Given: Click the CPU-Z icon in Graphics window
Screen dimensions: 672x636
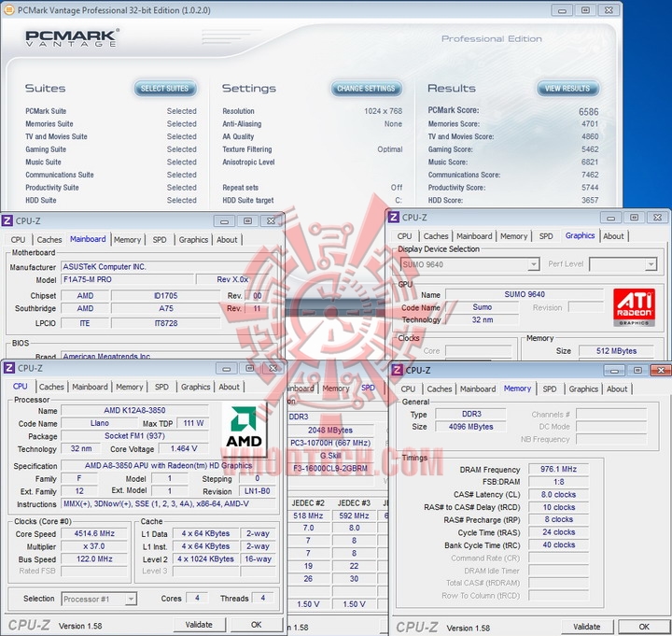Looking at the screenshot, I should coord(394,218).
